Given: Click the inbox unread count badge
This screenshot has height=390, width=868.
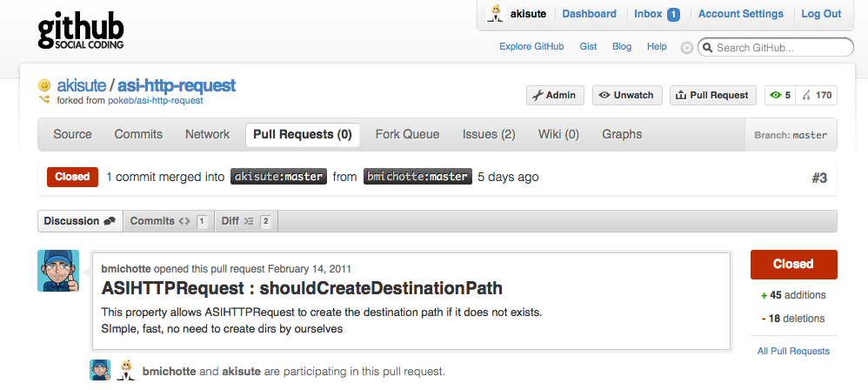Looking at the screenshot, I should (x=673, y=14).
